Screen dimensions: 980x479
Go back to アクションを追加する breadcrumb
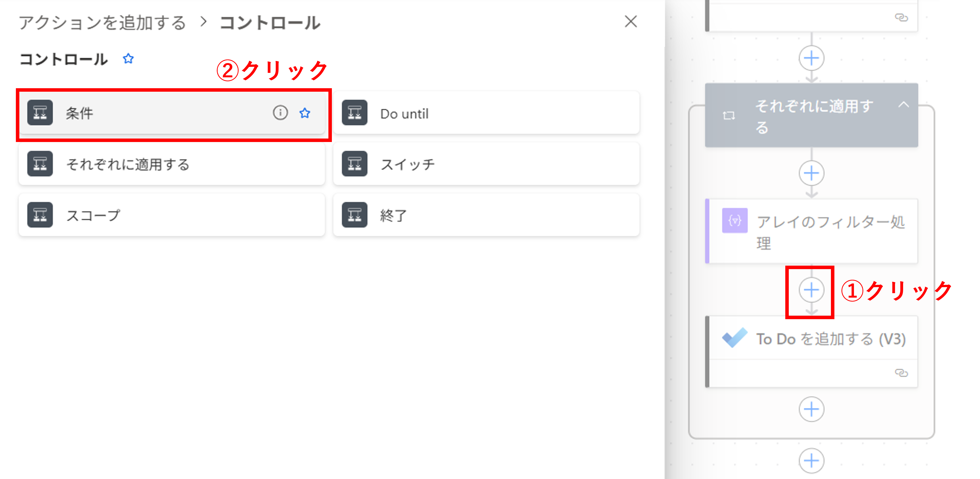(x=102, y=23)
